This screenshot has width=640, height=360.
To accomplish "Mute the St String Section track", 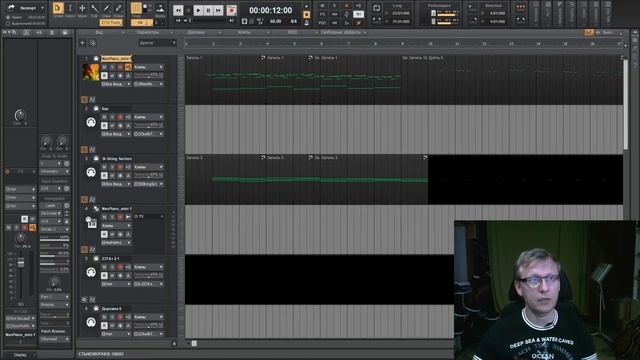I will (104, 167).
